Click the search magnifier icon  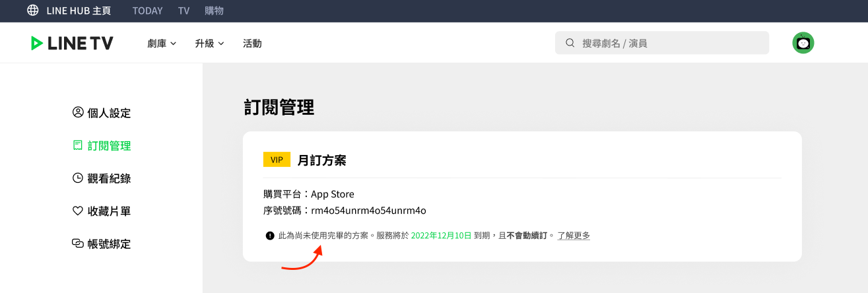[x=570, y=43]
